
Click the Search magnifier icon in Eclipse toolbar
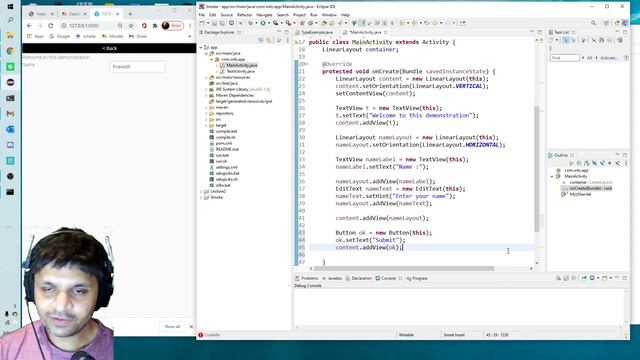coord(593,23)
